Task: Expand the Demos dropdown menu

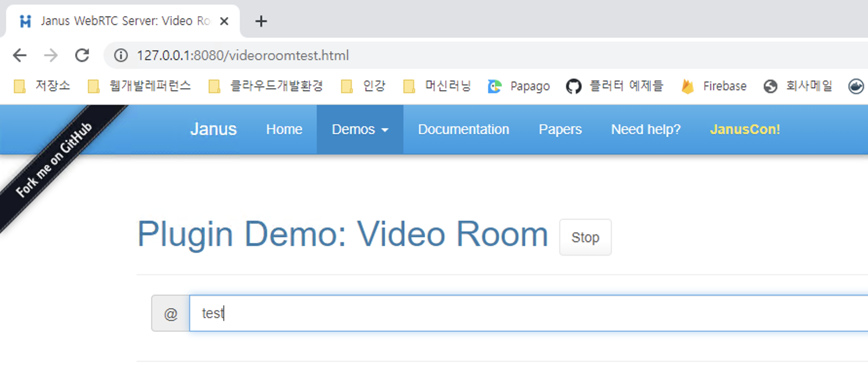Action: coord(360,129)
